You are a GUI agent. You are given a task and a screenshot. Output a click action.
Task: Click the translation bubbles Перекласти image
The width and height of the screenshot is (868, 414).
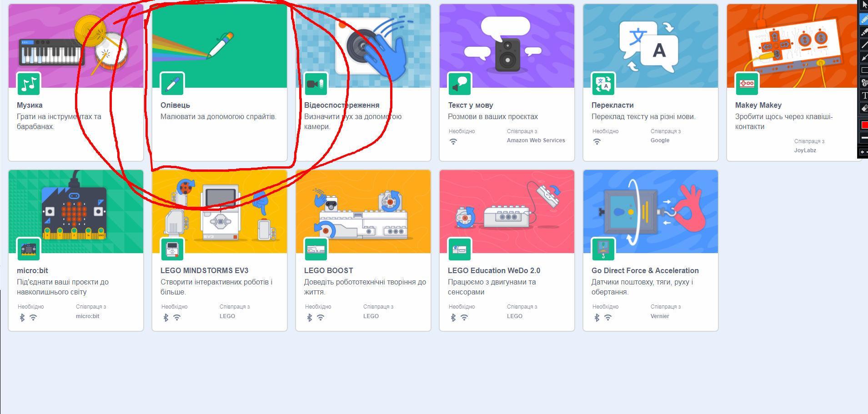tap(651, 46)
